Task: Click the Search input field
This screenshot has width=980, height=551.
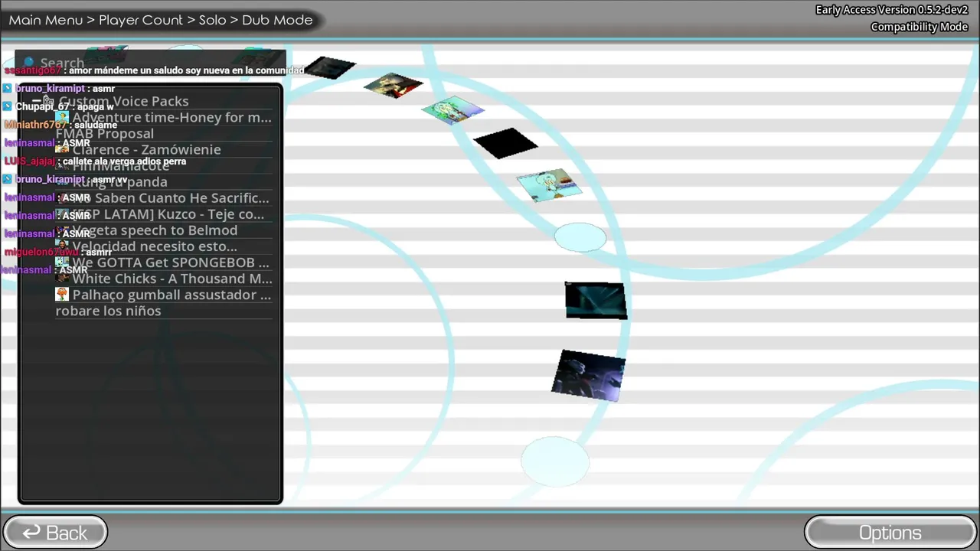Action: tap(151, 63)
